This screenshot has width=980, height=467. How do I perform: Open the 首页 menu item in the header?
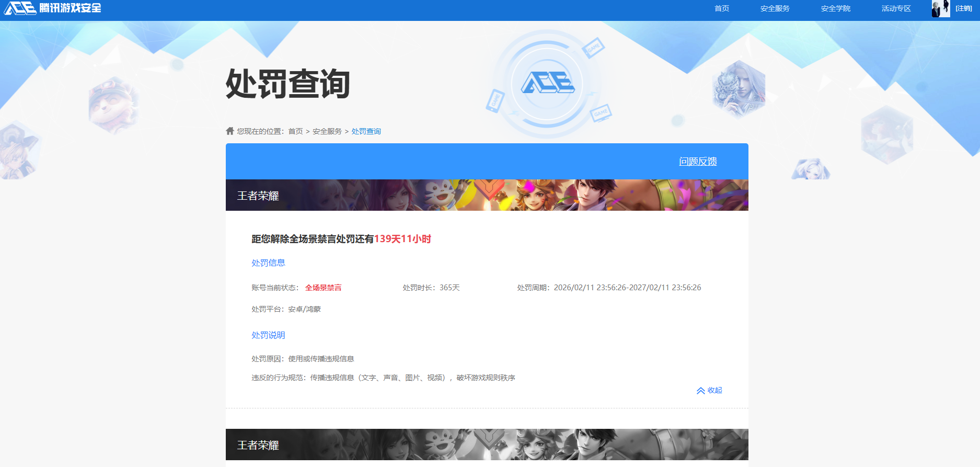(722, 8)
